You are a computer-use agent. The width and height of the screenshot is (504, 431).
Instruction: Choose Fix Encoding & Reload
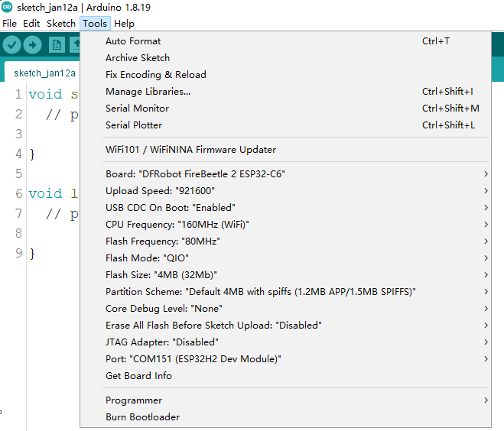tap(285, 75)
